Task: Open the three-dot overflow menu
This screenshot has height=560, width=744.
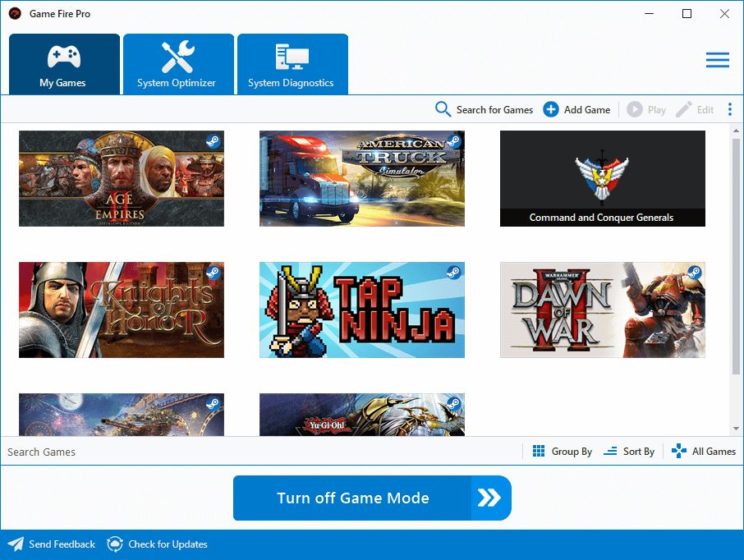Action: (730, 109)
